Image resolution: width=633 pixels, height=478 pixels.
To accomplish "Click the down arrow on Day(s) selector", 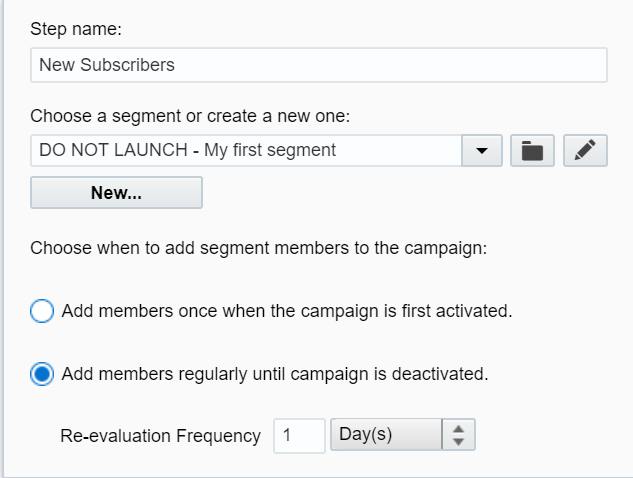I will (459, 442).
